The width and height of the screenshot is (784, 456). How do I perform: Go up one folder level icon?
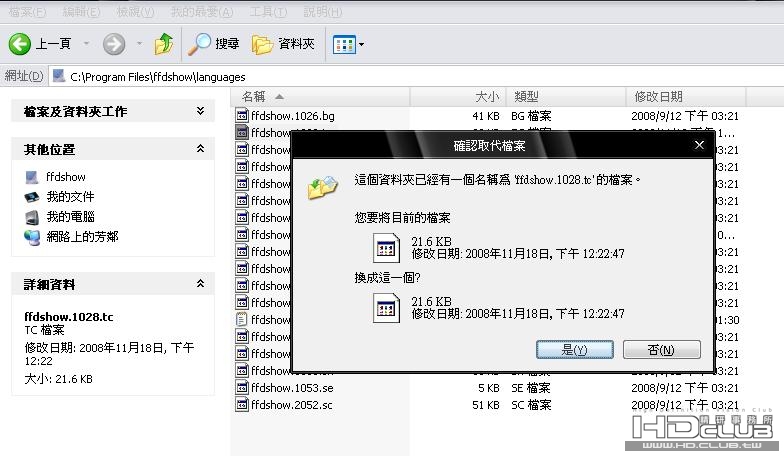point(164,44)
